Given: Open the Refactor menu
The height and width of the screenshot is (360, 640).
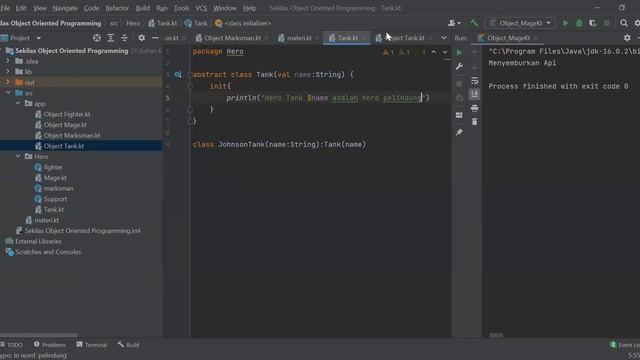Looking at the screenshot, I should tap(117, 8).
